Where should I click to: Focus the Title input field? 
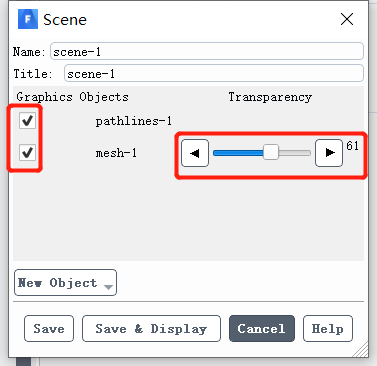pos(214,73)
